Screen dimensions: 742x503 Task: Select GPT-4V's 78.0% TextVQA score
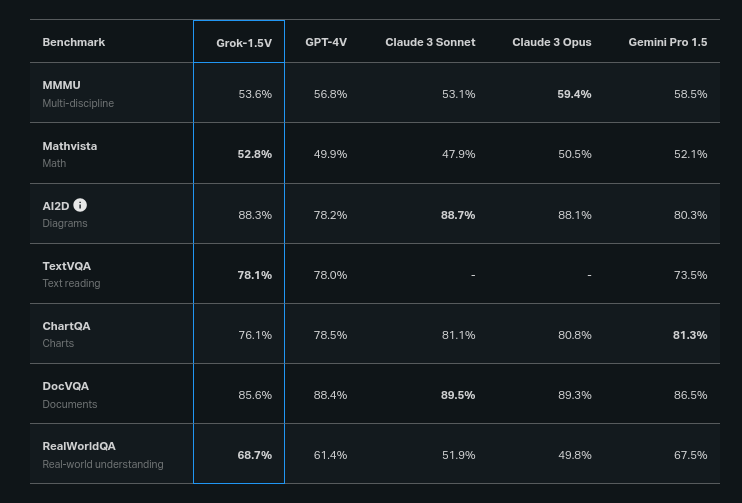pos(330,275)
